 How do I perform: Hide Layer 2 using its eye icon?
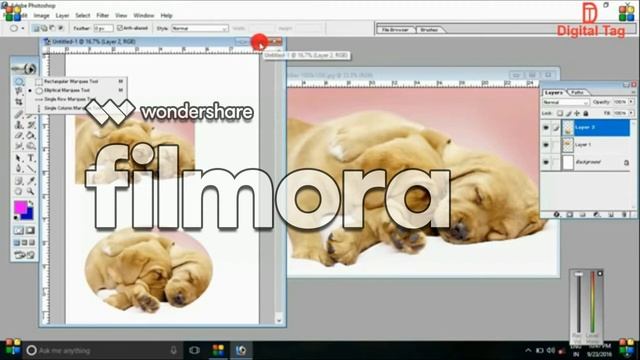coord(546,127)
